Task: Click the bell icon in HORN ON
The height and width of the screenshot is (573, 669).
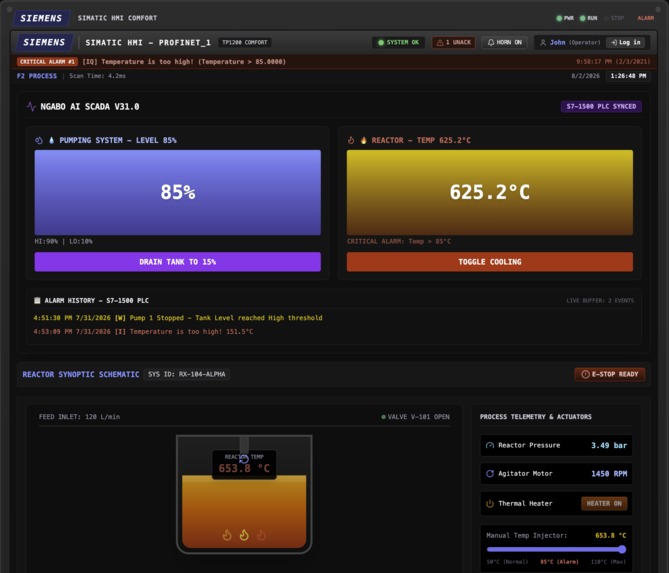Action: click(491, 43)
